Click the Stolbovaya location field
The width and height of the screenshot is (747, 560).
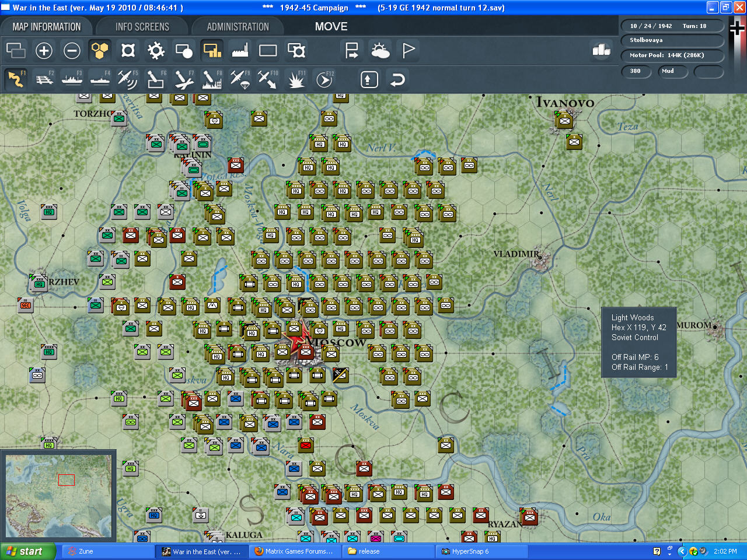coord(672,40)
